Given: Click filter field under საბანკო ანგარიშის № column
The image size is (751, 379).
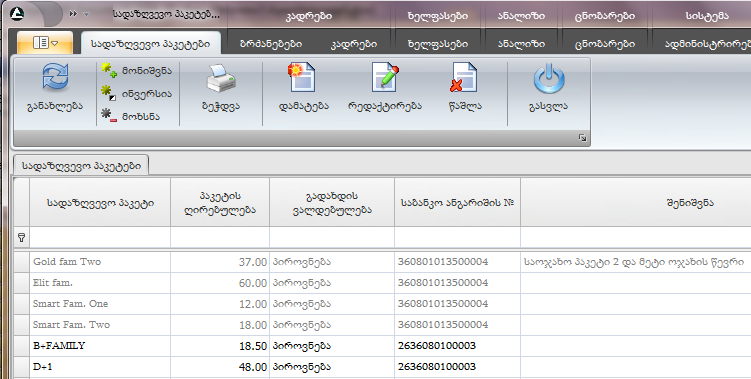Looking at the screenshot, I should [x=457, y=237].
